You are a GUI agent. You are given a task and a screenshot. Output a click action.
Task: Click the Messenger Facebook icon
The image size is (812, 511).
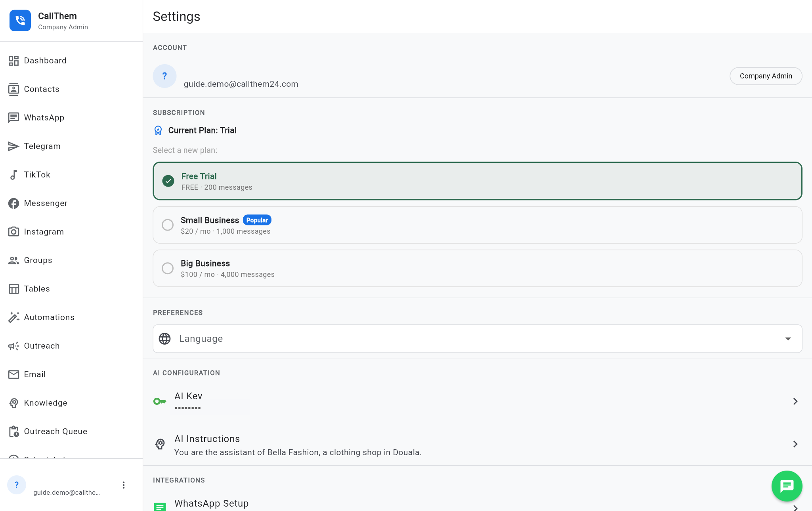[13, 203]
